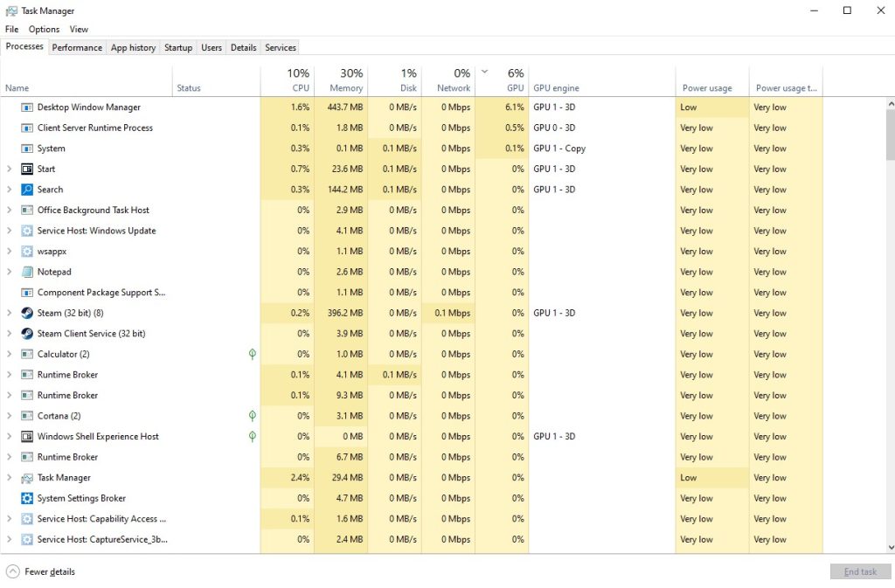Expand the Start process group
Screen dimensions: 895x588
tap(9, 169)
